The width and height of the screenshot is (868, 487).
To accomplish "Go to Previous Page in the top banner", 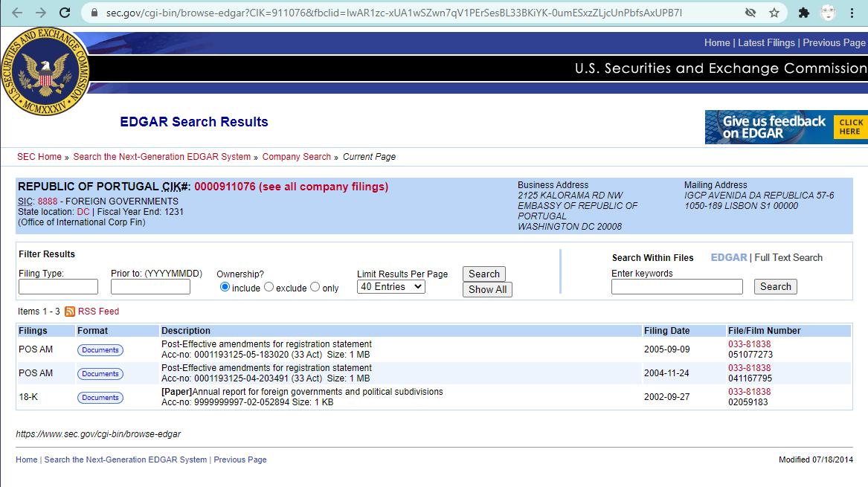I will (835, 42).
